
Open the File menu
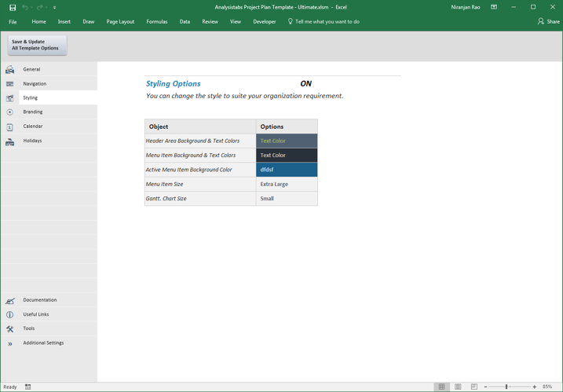[13, 22]
